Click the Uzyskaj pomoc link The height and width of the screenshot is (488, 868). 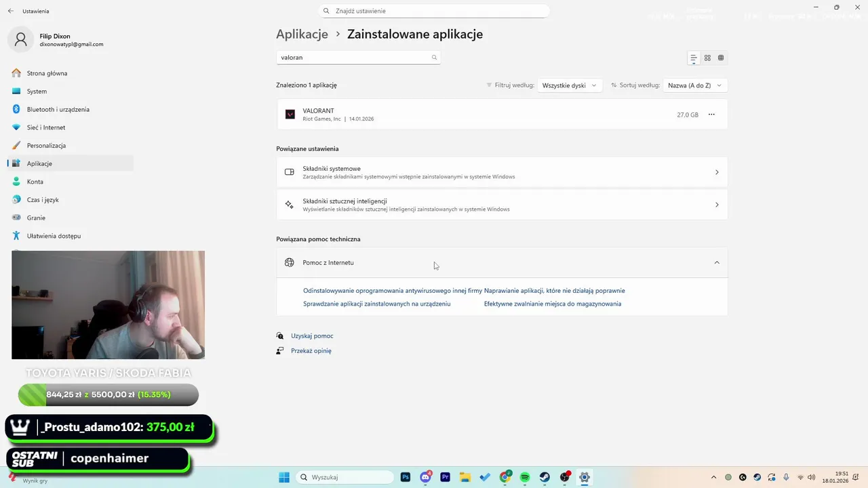pyautogui.click(x=312, y=336)
